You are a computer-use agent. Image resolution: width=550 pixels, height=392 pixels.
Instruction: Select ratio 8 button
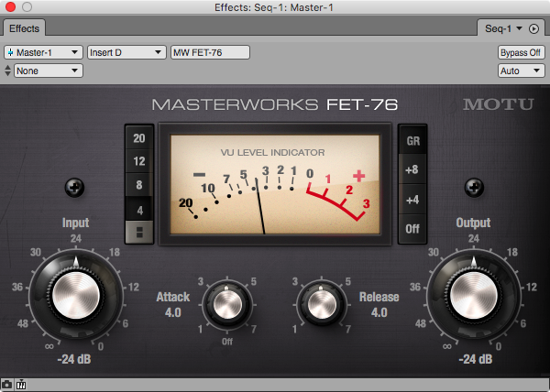pyautogui.click(x=139, y=185)
